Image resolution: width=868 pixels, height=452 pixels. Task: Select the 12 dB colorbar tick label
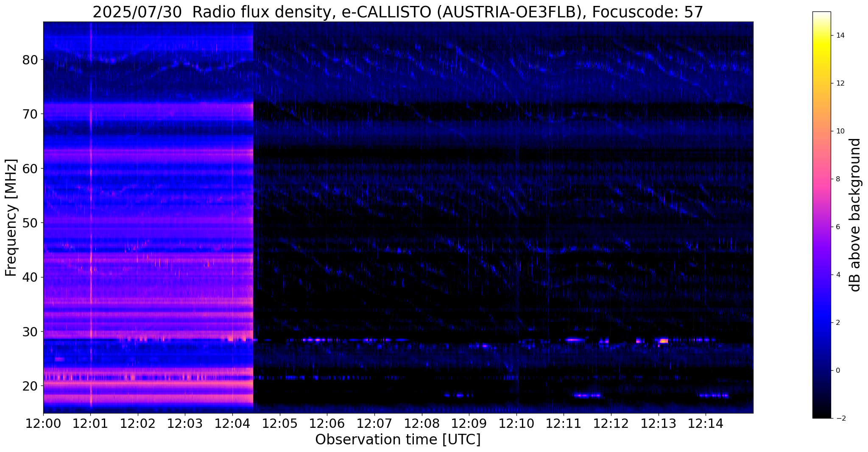(x=841, y=83)
